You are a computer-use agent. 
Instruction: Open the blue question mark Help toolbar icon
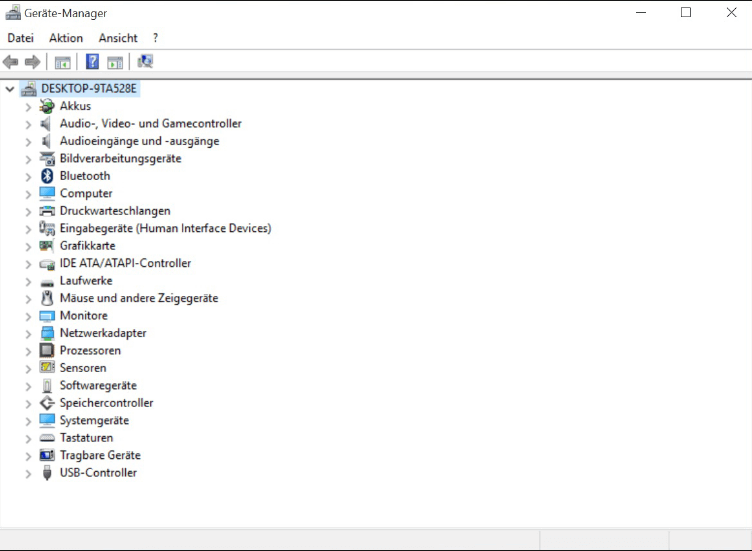coord(92,62)
